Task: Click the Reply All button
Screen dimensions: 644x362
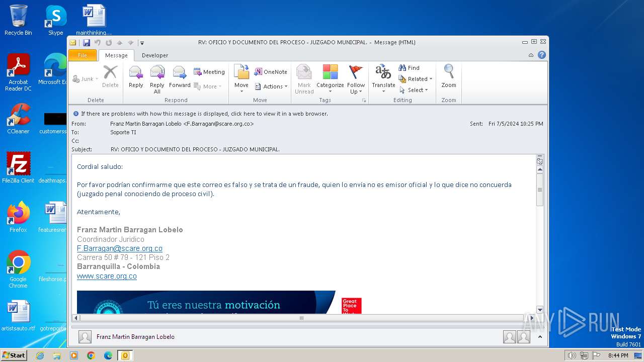Action: 157,78
